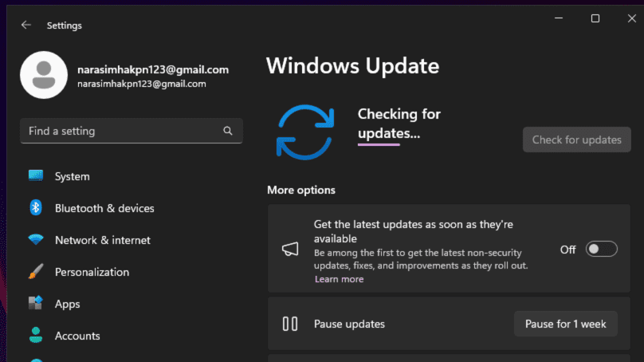The image size is (644, 362).
Task: Click Pause for 1 week button
Action: 565,324
